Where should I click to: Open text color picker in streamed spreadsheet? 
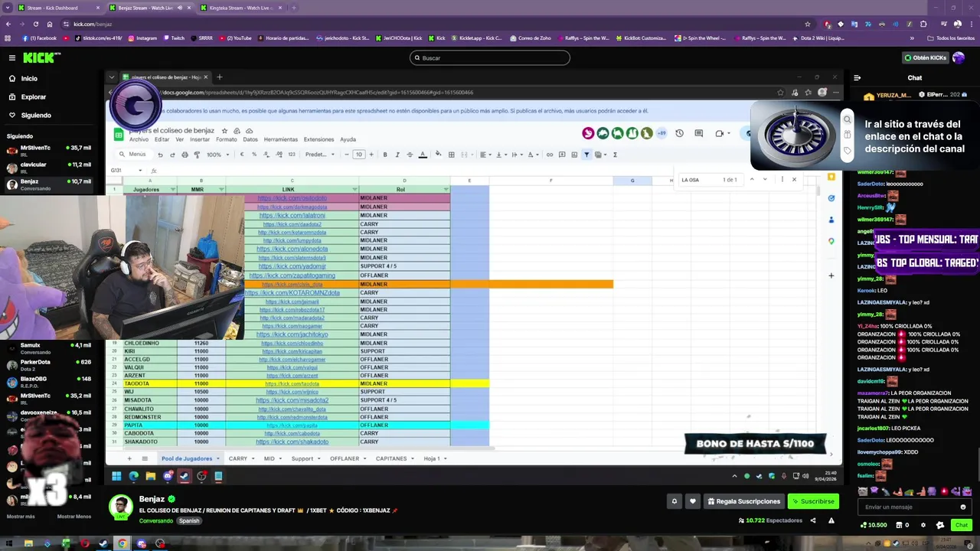(423, 155)
